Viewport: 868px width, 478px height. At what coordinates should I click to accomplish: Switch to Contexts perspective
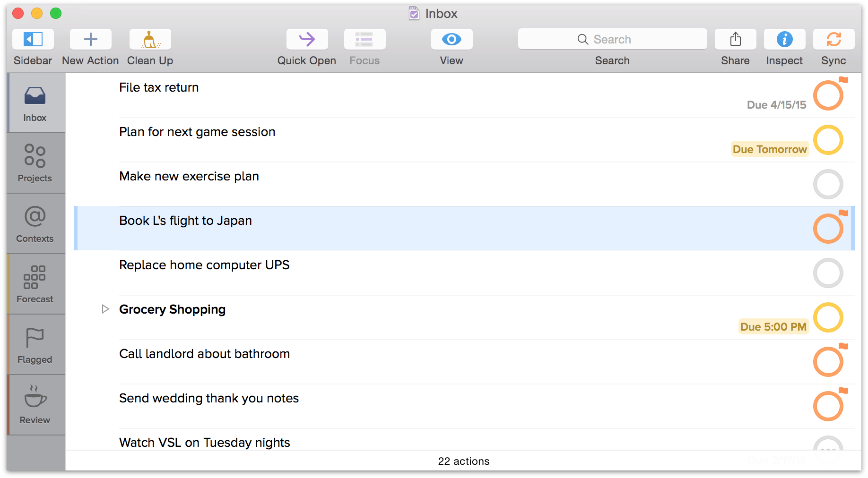pyautogui.click(x=35, y=224)
